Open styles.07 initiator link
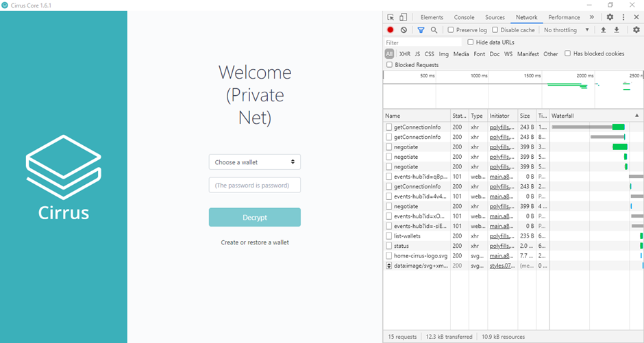The width and height of the screenshot is (644, 343). 502,266
